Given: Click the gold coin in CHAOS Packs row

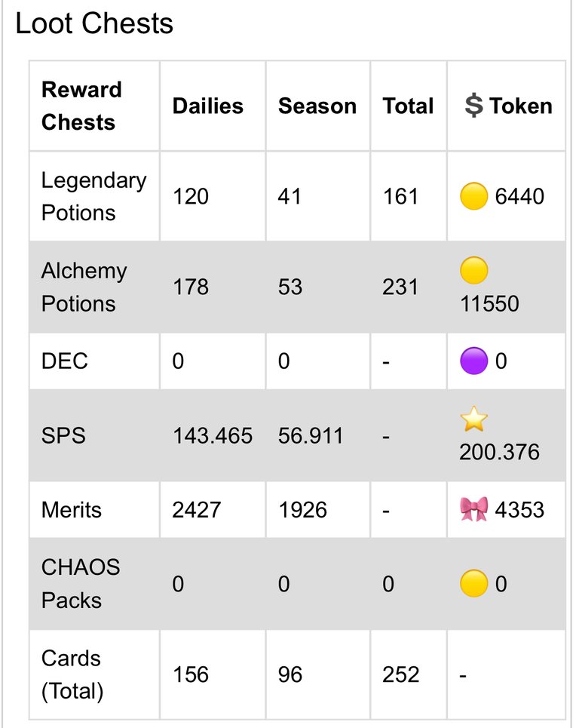Looking at the screenshot, I should pos(473,584).
